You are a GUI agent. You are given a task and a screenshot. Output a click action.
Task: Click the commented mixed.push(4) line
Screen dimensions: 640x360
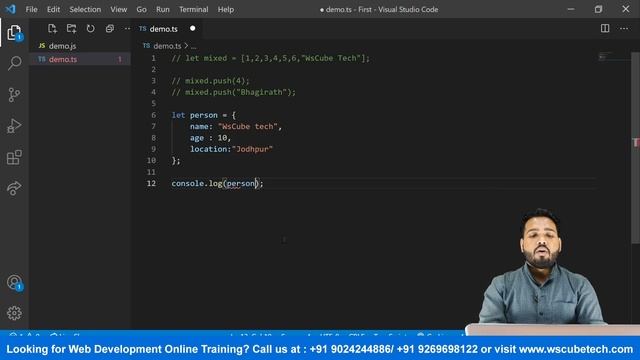(x=210, y=81)
